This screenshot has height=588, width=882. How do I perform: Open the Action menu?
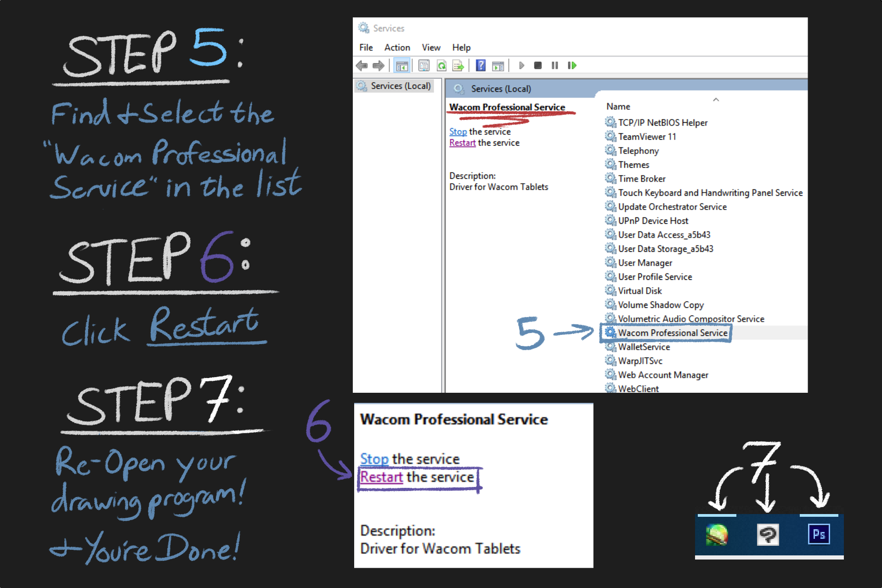pyautogui.click(x=397, y=47)
